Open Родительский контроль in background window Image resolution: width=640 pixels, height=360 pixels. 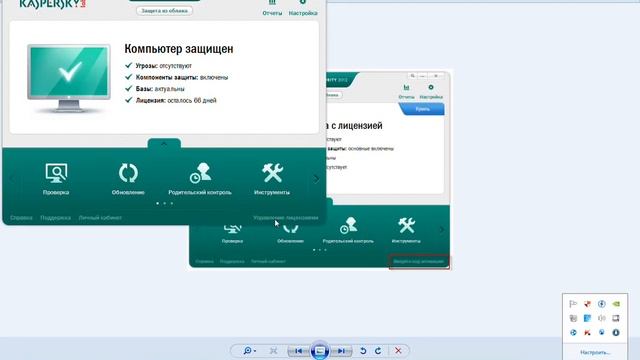[x=348, y=231]
